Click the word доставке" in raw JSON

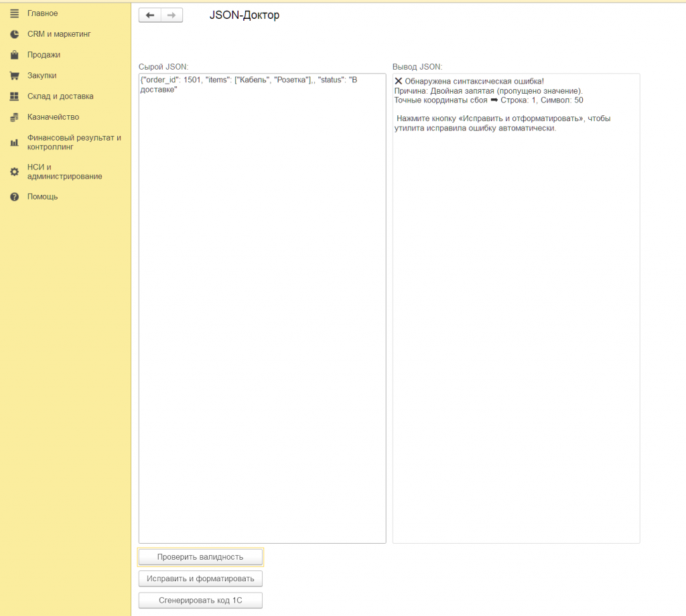159,90
